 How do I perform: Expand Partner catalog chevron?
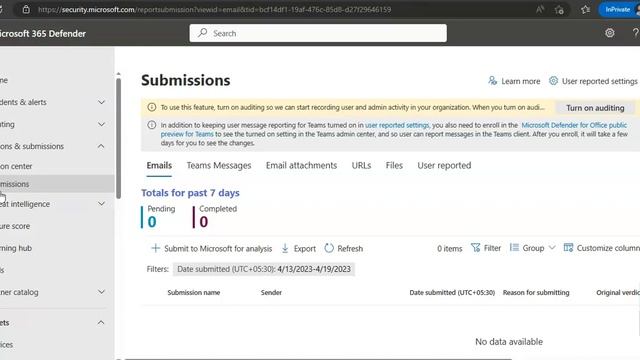101,292
